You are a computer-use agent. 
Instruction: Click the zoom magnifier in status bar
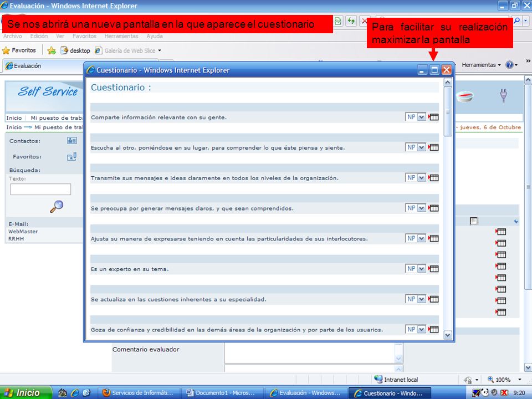pos(490,379)
